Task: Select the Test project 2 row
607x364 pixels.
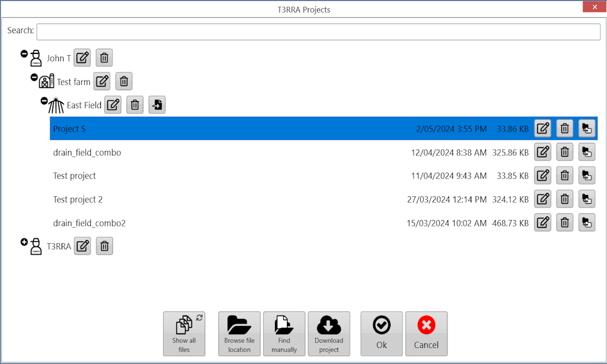Action: point(324,199)
